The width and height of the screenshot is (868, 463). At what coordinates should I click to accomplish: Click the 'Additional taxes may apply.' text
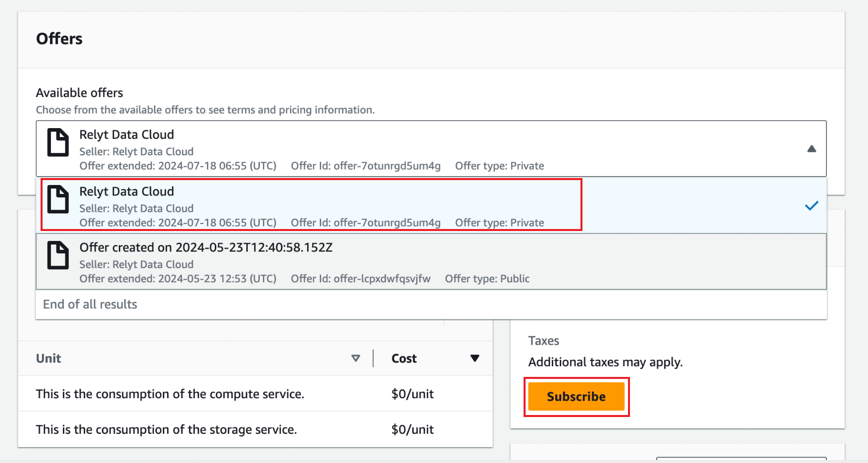tap(605, 362)
